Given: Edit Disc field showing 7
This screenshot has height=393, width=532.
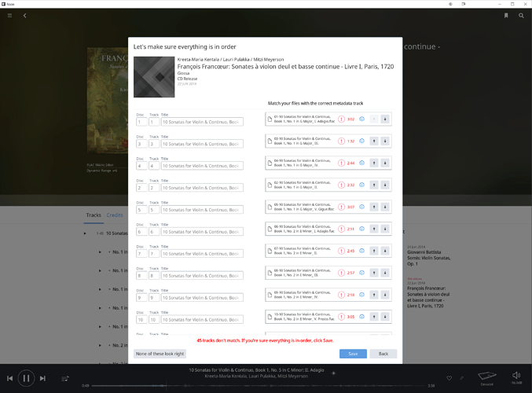Looking at the screenshot, I should [x=141, y=254].
